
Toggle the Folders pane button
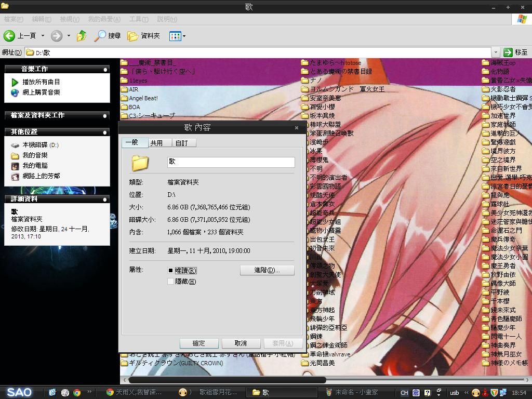[143, 36]
